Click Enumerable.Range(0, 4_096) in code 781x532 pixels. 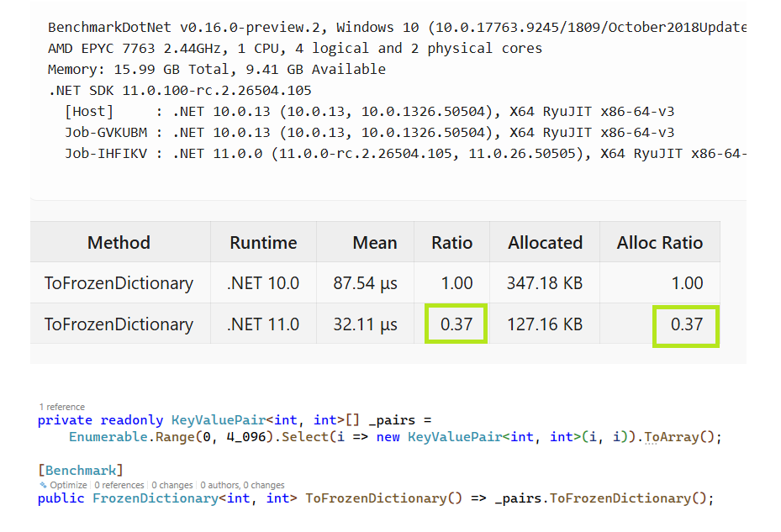tap(172, 437)
